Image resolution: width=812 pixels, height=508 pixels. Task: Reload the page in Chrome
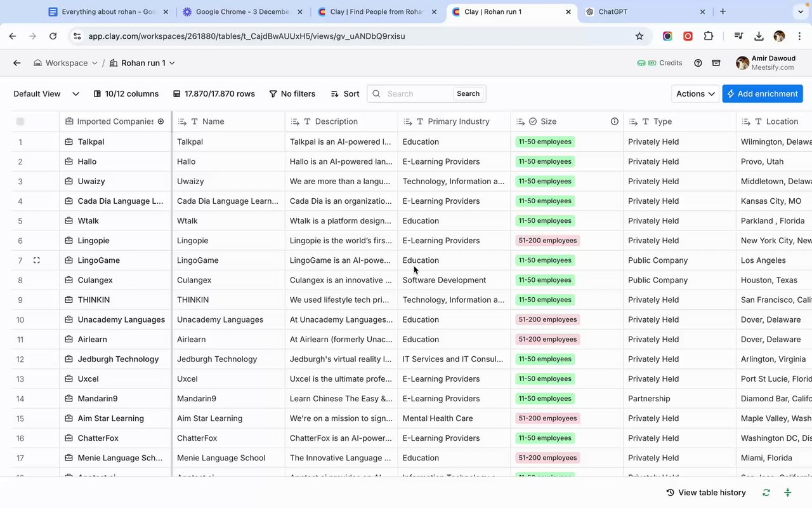[53, 36]
